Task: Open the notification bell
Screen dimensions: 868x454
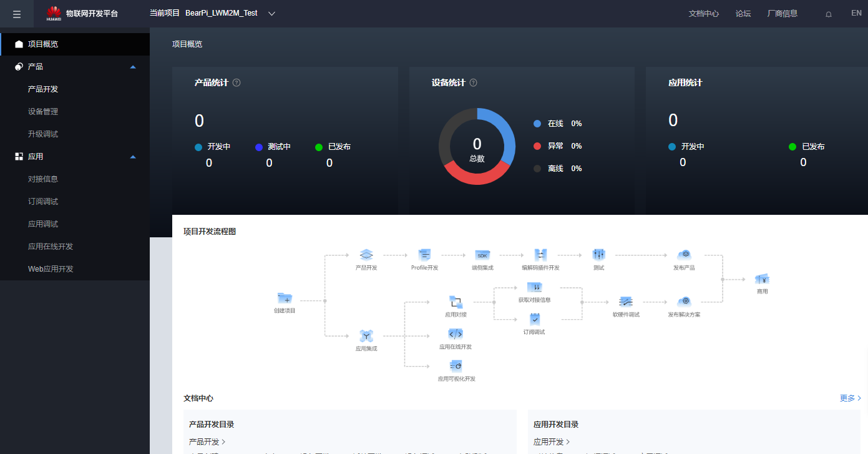Action: [x=829, y=14]
